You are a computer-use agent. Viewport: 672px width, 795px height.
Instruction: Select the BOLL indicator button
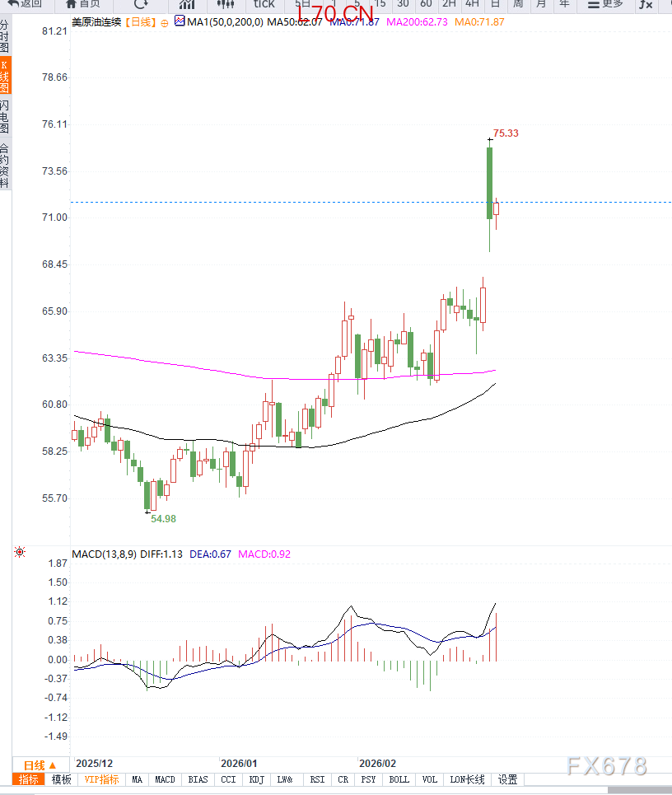pos(399,779)
